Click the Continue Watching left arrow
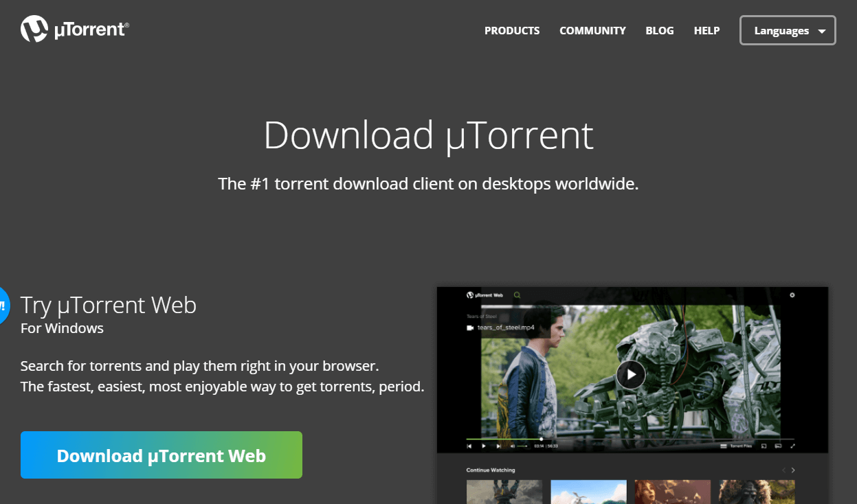 click(x=783, y=470)
